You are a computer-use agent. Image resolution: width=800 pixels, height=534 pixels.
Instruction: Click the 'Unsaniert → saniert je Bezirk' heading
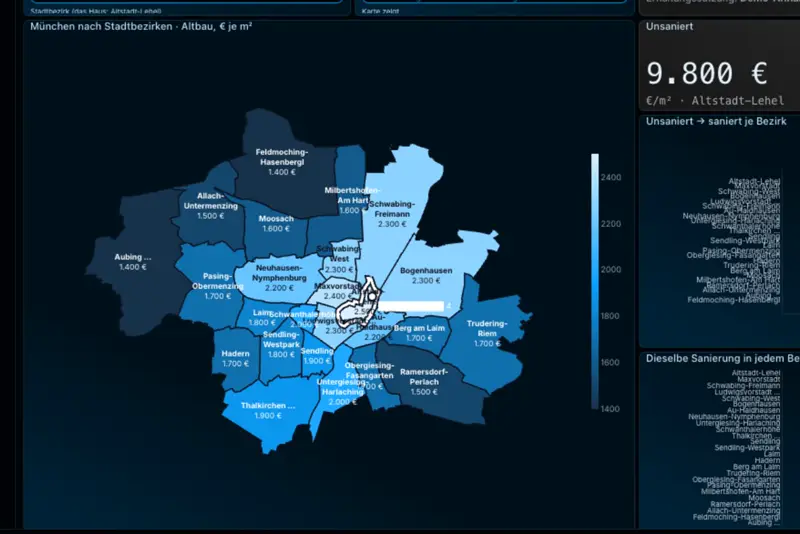[x=716, y=121]
